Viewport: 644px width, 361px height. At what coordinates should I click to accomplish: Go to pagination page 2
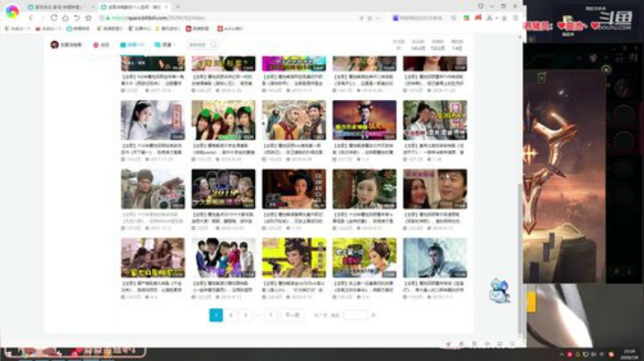pos(231,315)
